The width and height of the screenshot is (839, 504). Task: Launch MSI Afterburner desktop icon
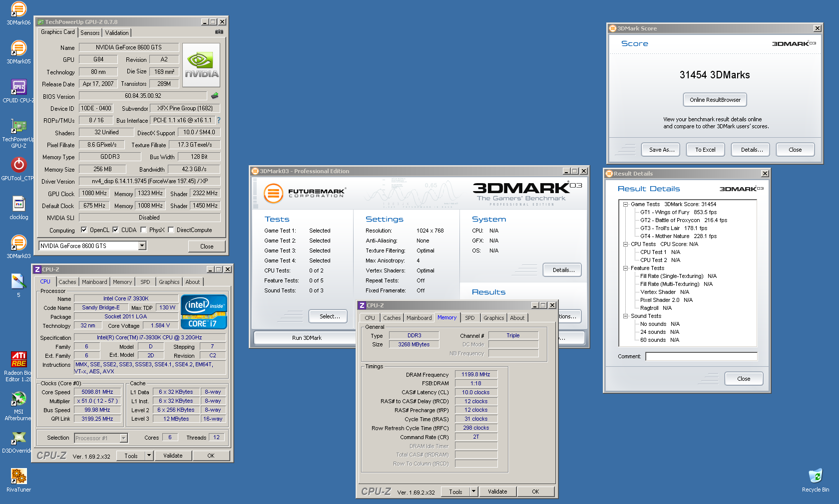[18, 406]
